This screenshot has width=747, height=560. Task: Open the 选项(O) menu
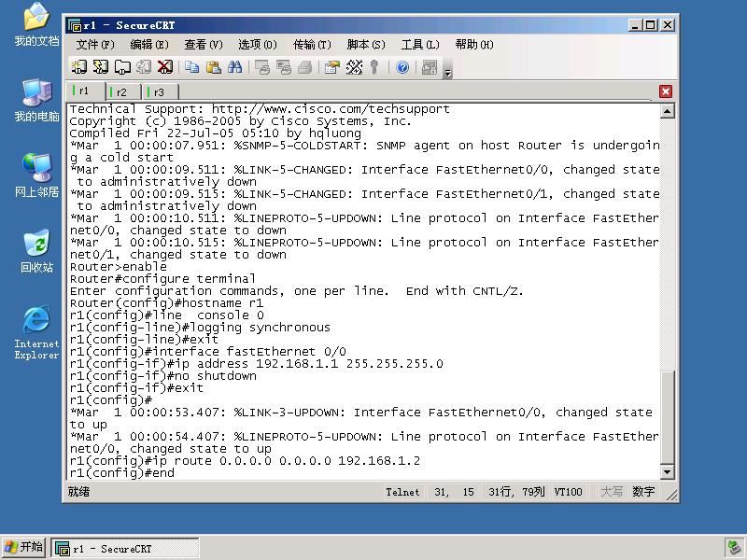point(258,45)
